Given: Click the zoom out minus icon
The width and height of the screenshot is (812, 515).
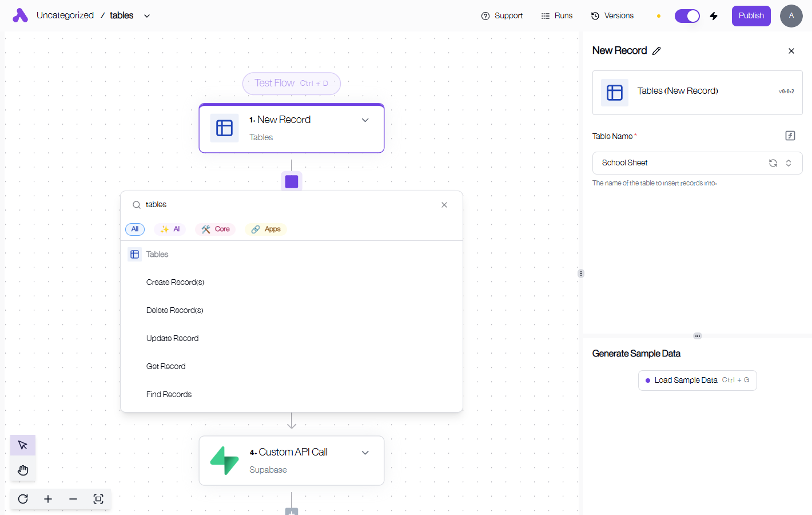Looking at the screenshot, I should 73,499.
